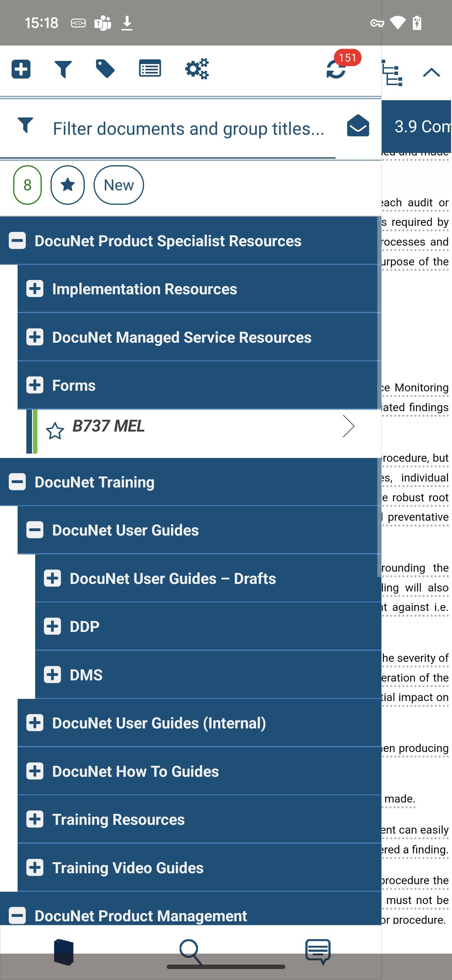
Task: Tap the sync icon with 151 badge
Action: pyautogui.click(x=336, y=69)
